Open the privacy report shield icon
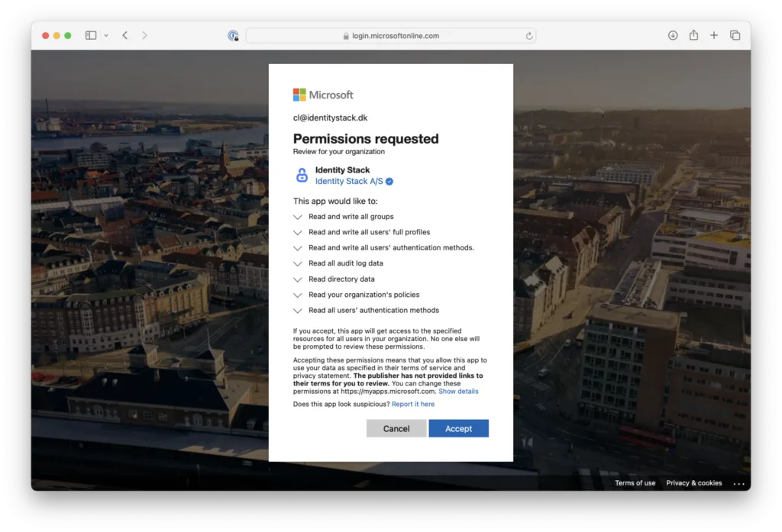This screenshot has height=532, width=782. coord(233,35)
